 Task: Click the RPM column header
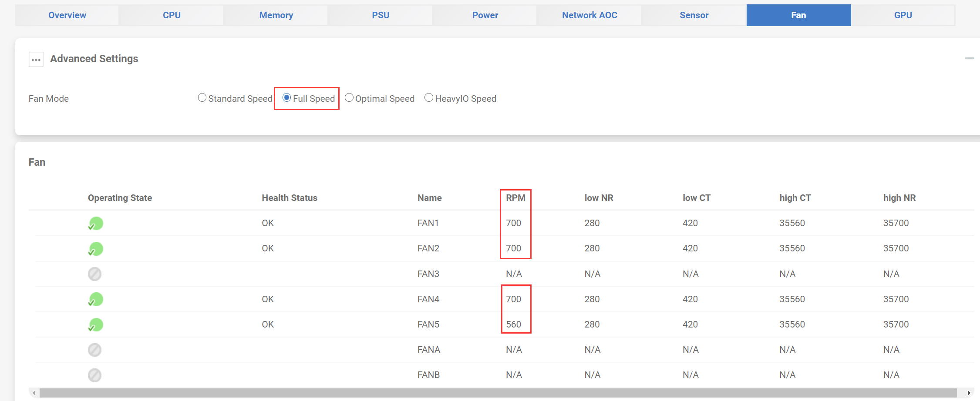pos(515,198)
